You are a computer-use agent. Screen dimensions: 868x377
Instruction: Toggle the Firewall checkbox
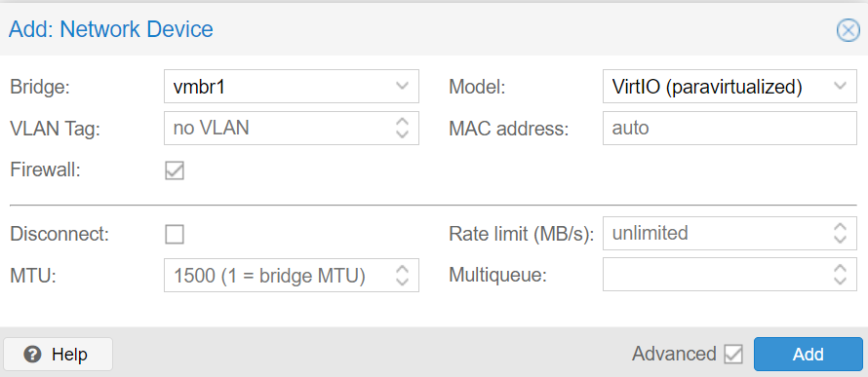coord(175,170)
